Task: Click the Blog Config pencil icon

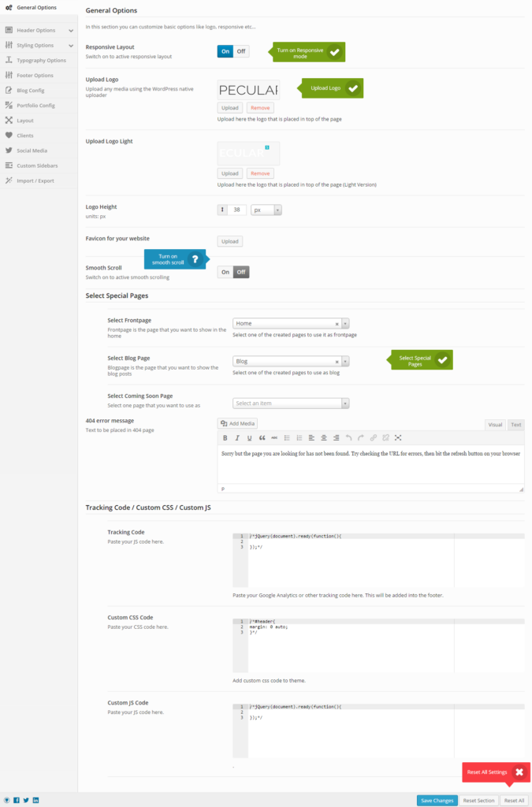Action: [x=9, y=90]
